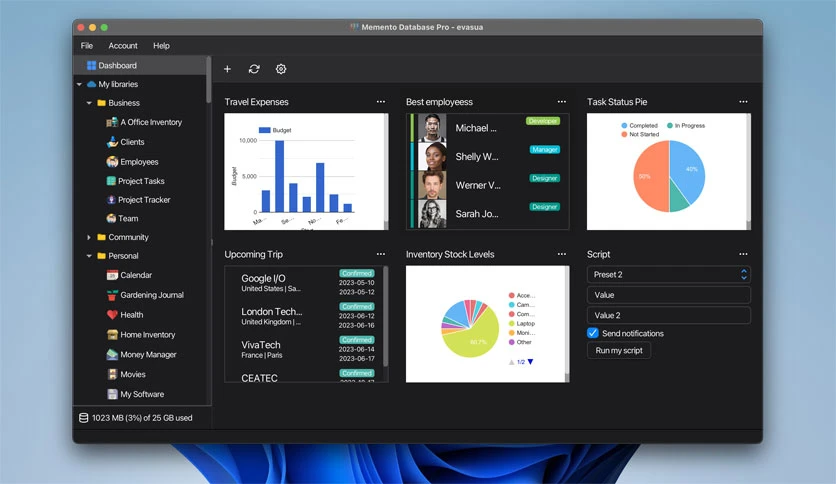
Task: Click the sidebar vertical scrollbar
Action: click(x=208, y=80)
